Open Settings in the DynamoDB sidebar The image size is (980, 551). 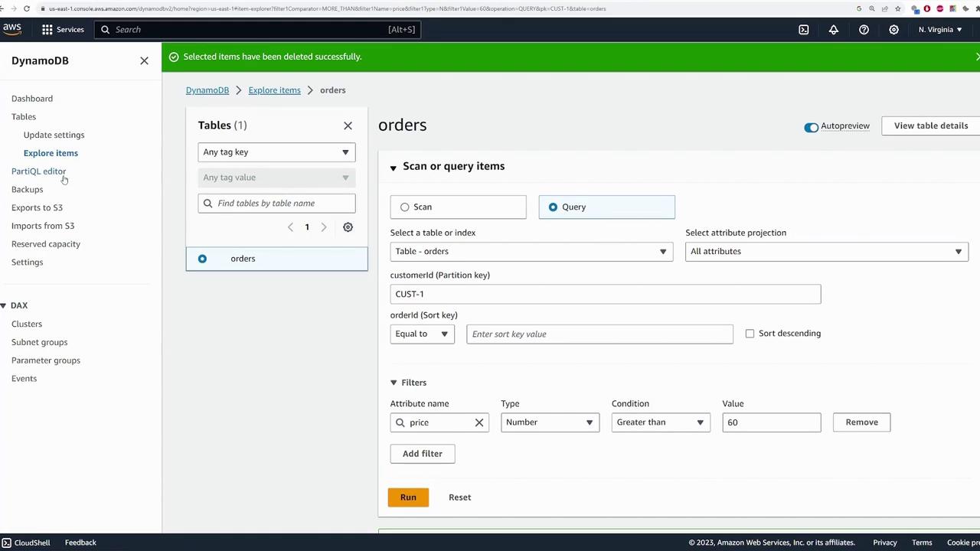coord(28,262)
